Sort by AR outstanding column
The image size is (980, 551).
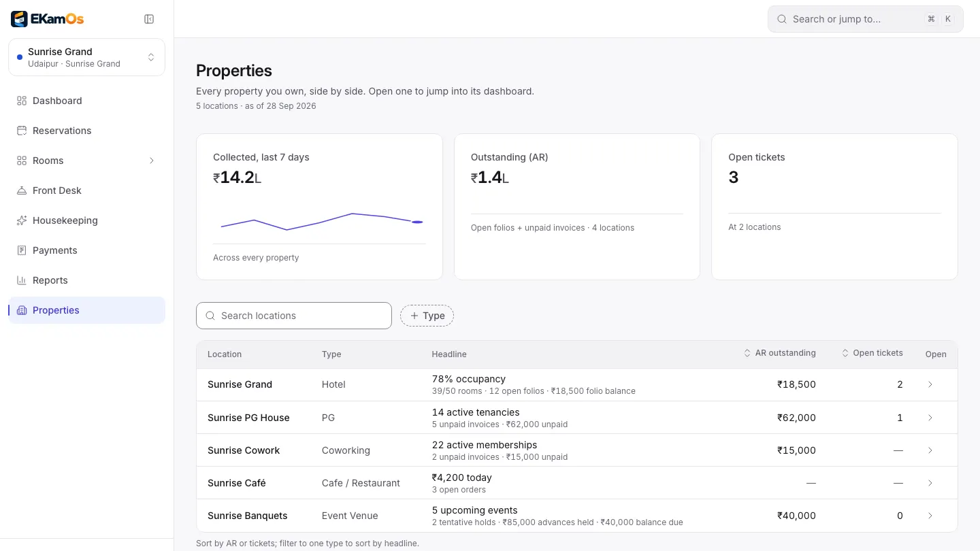coord(780,353)
